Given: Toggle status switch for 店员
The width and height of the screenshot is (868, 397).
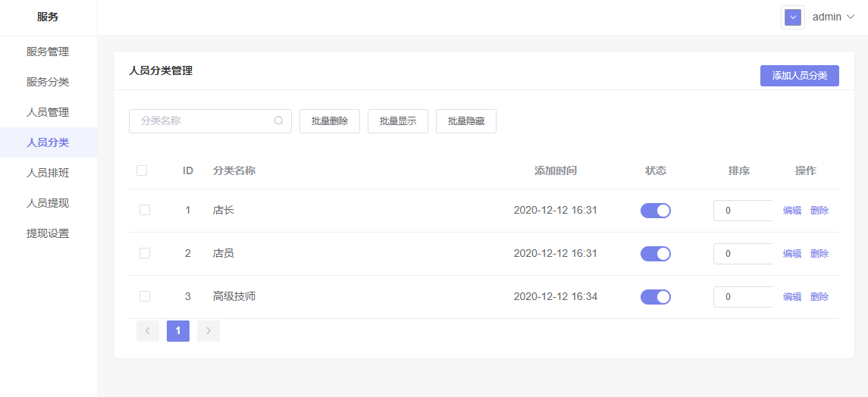Looking at the screenshot, I should 656,253.
